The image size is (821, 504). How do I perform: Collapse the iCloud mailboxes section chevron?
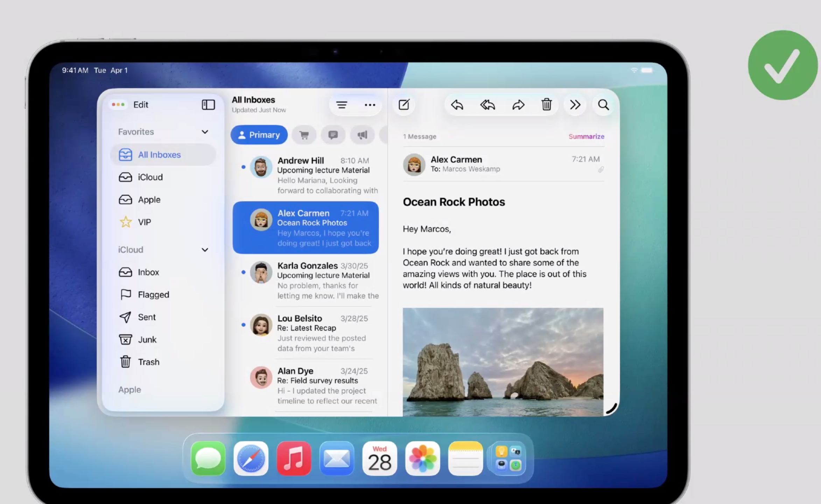click(205, 250)
